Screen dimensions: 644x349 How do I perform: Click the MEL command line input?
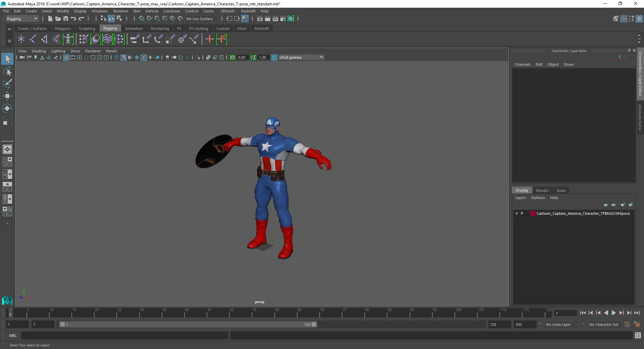click(124, 335)
